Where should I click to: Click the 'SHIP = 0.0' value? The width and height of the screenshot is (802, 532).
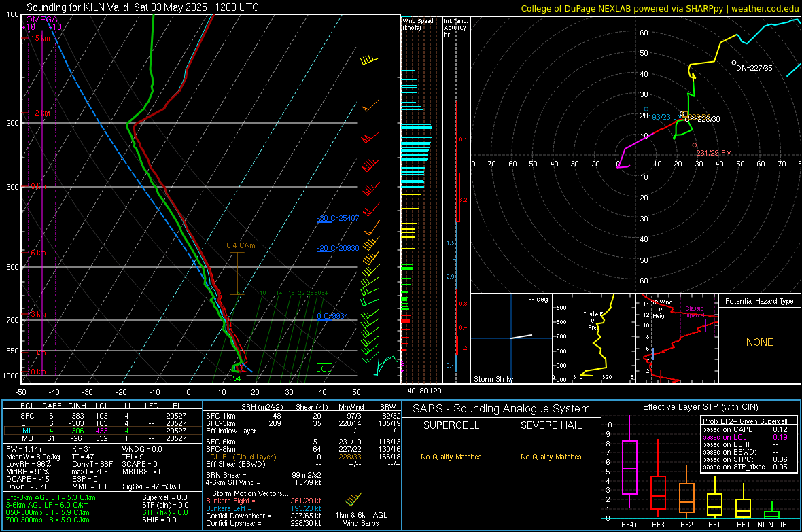159,520
